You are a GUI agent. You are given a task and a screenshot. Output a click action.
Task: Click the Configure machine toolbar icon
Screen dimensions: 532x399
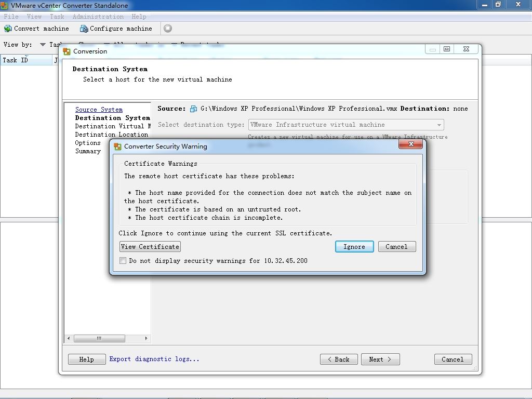(x=84, y=29)
